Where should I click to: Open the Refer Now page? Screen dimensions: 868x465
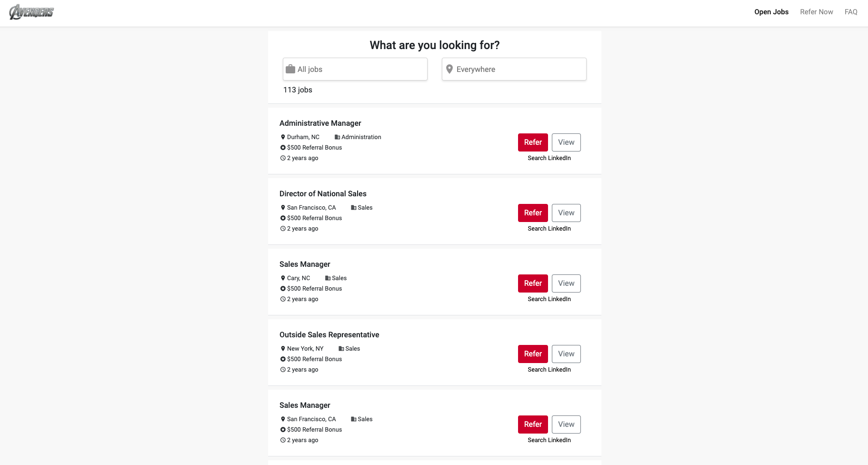coord(816,12)
